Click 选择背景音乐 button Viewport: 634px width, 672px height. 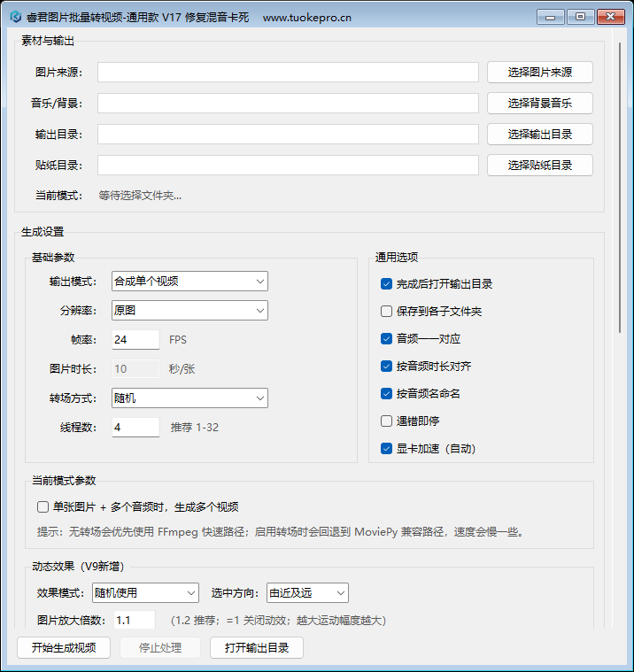539,104
